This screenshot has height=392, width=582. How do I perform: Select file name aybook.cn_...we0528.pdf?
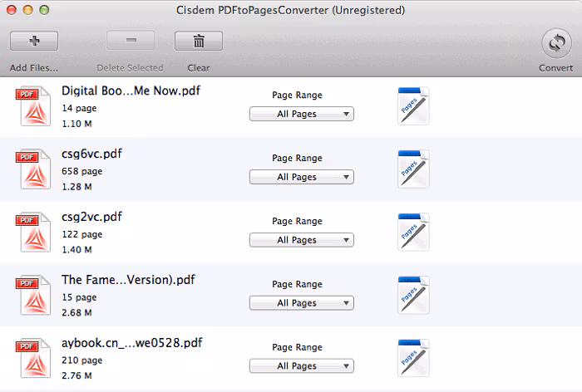(x=132, y=343)
